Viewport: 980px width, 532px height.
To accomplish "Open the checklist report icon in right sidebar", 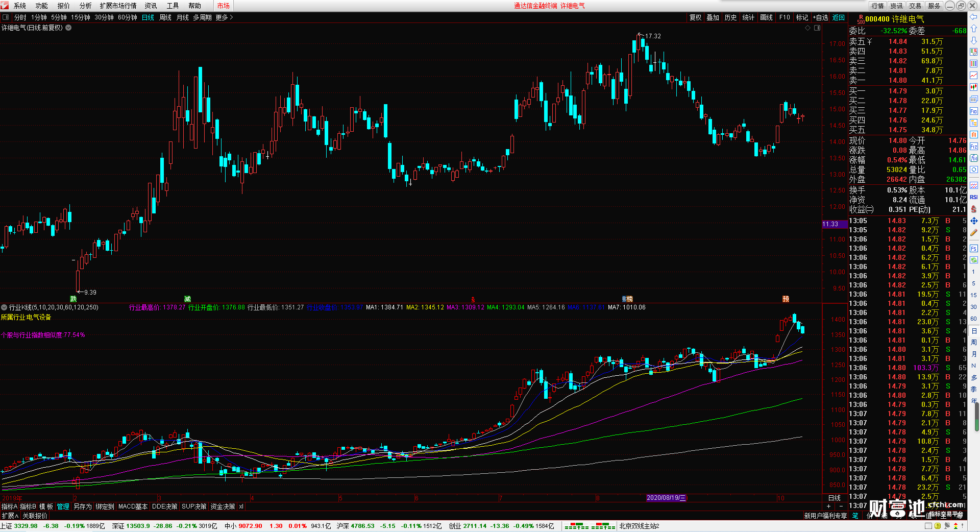I will 973,52.
